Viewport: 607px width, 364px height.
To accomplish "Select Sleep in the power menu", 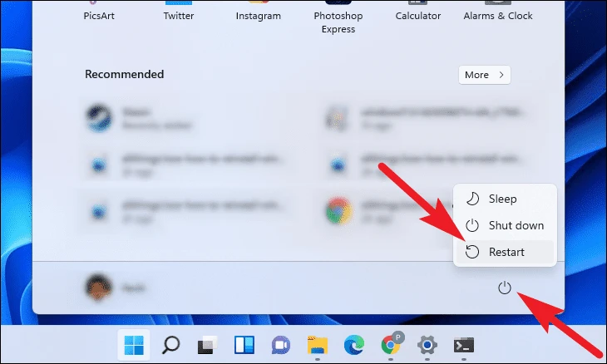I will [506, 199].
